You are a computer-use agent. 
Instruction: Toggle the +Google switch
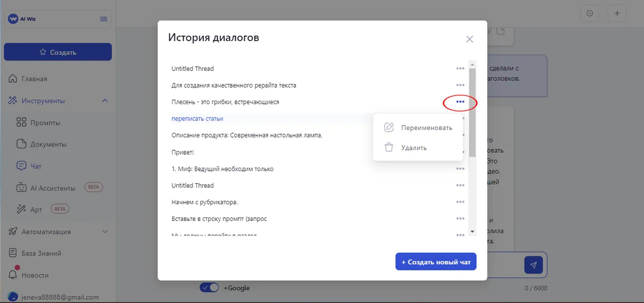point(209,287)
